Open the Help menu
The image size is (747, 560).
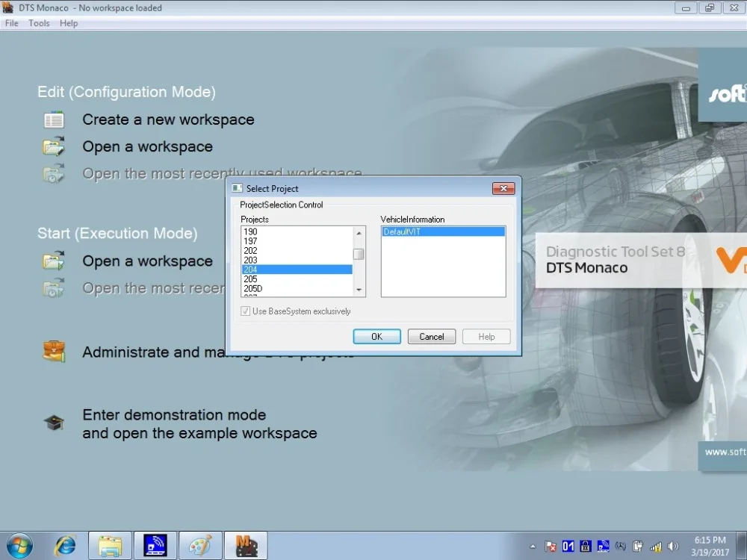tap(69, 23)
